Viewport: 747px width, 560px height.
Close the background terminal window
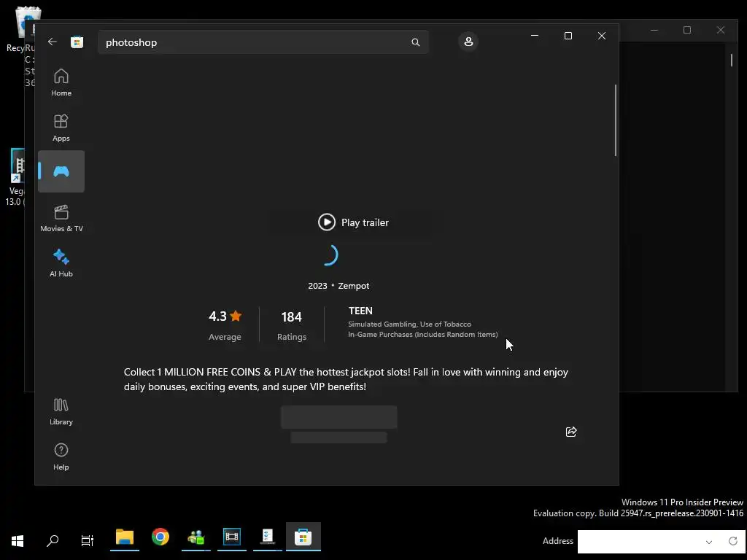pyautogui.click(x=720, y=30)
